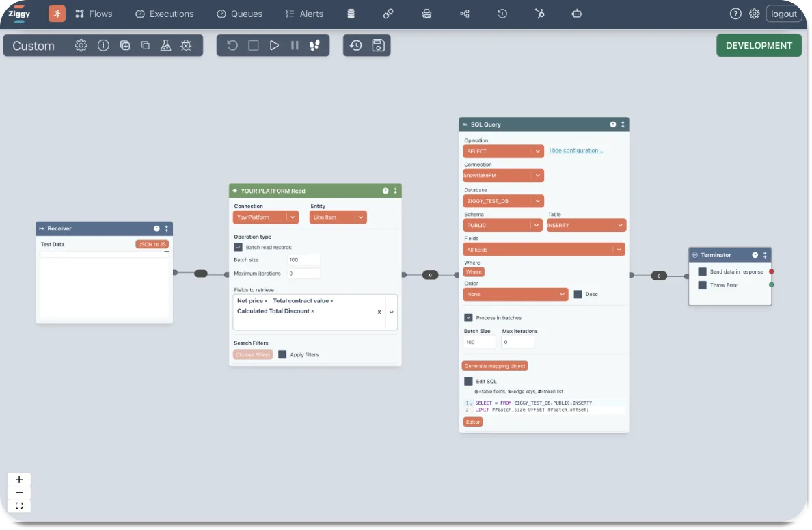This screenshot has width=812, height=530.
Task: Open the Table INSERTY dropdown
Action: tap(586, 225)
